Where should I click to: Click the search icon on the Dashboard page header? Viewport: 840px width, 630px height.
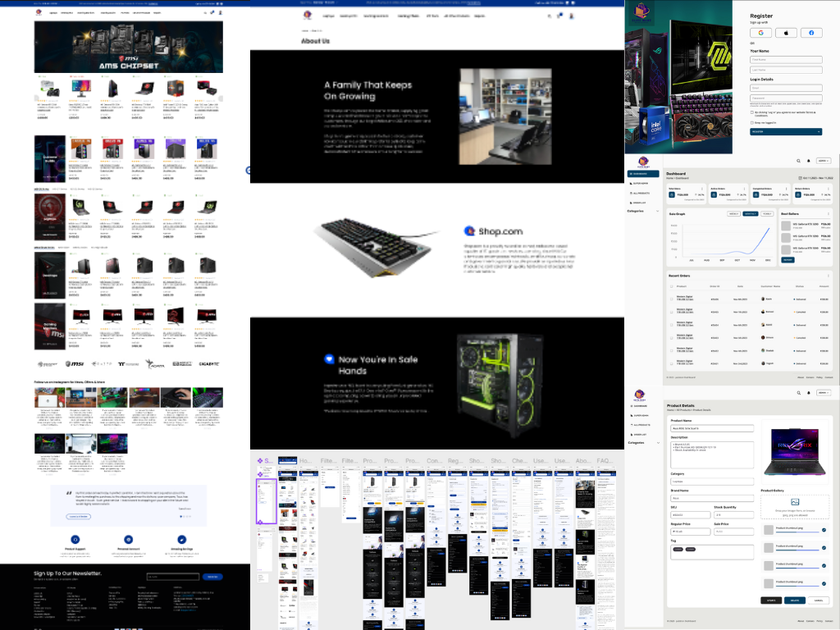(x=797, y=161)
